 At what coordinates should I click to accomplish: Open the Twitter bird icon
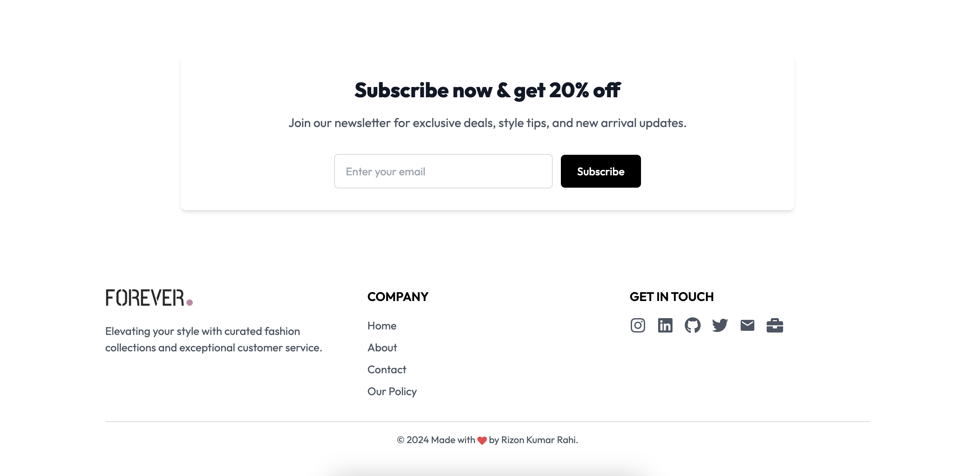pyautogui.click(x=720, y=325)
